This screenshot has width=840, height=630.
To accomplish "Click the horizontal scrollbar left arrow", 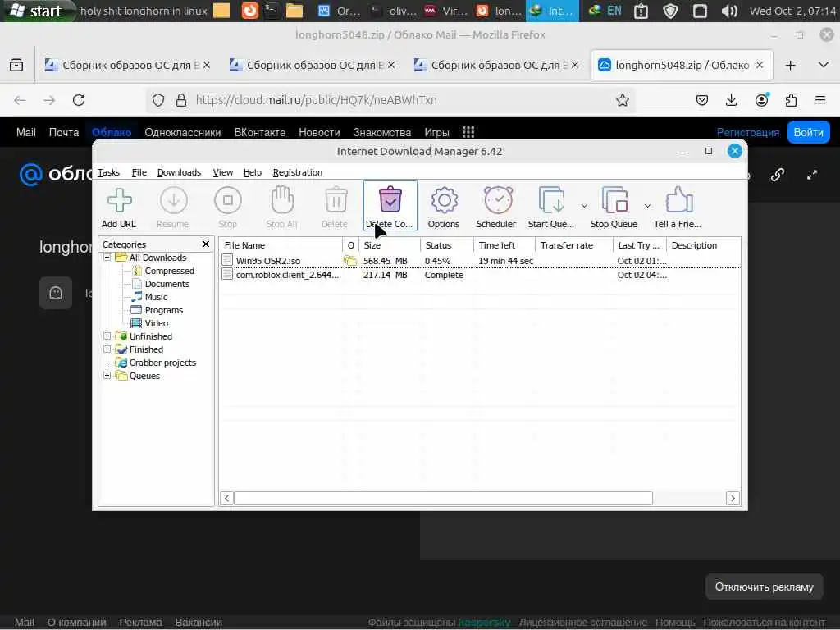I will pos(226,498).
